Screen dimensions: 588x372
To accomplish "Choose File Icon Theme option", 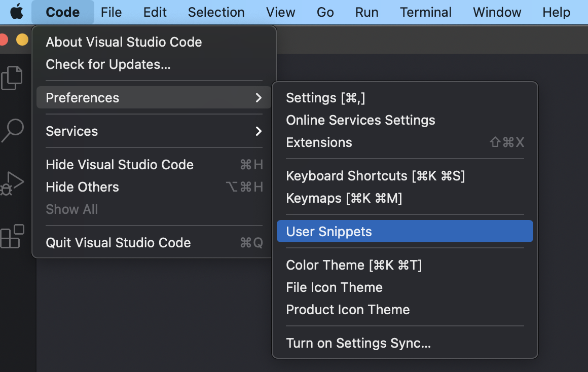I will [x=334, y=287].
